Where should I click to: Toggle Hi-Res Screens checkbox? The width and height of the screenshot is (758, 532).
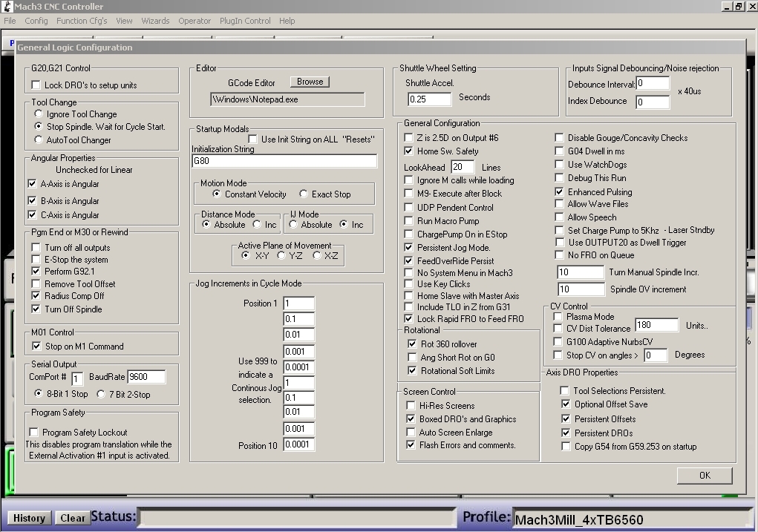[411, 406]
